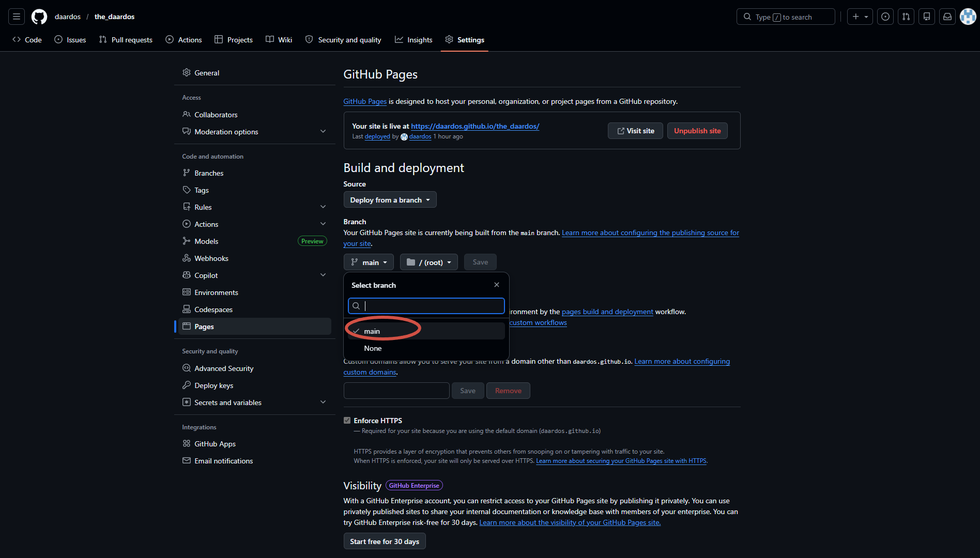Open the hamburger navigation menu
This screenshot has height=558, width=980.
[x=17, y=17]
